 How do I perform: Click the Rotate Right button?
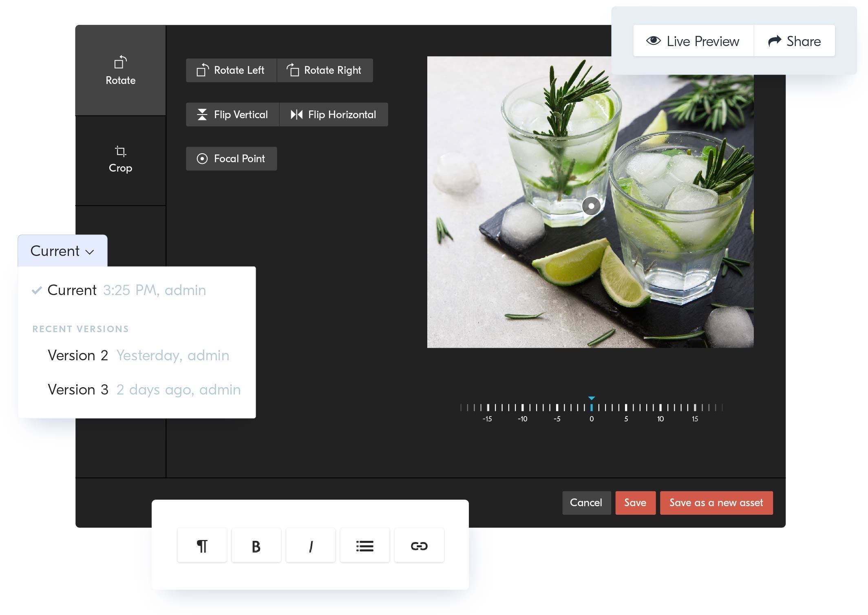(x=325, y=70)
